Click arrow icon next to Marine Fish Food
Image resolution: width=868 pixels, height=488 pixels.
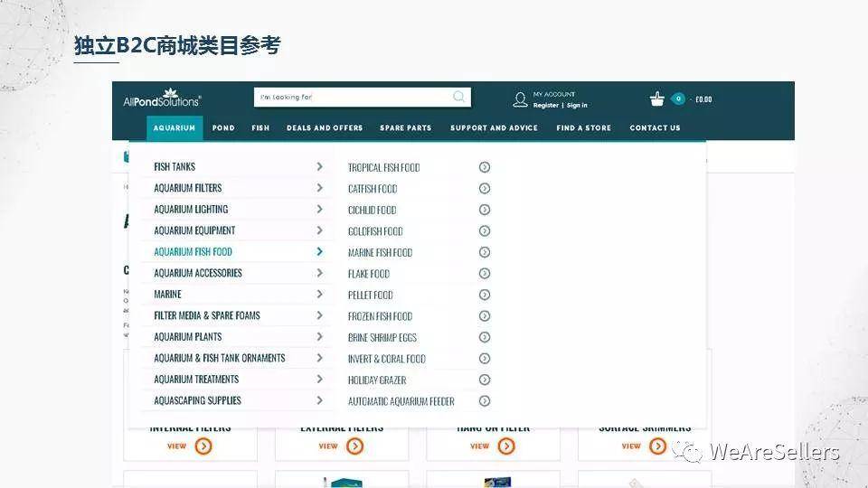click(x=485, y=252)
